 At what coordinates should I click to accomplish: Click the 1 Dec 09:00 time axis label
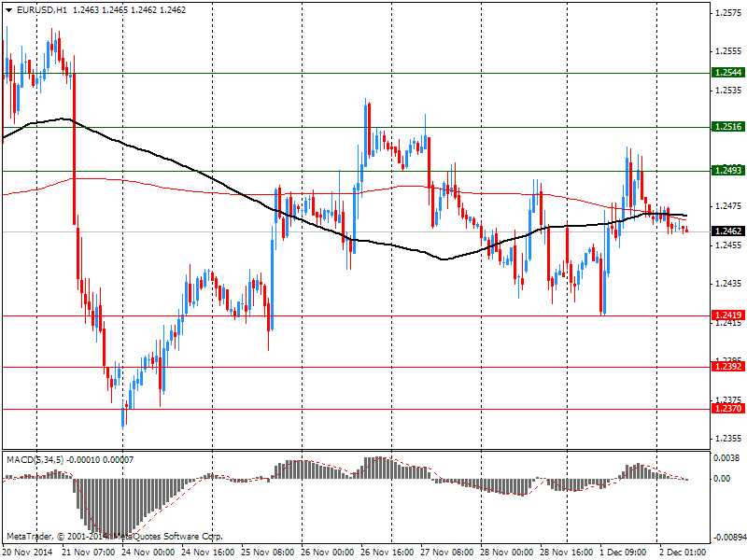click(x=624, y=553)
